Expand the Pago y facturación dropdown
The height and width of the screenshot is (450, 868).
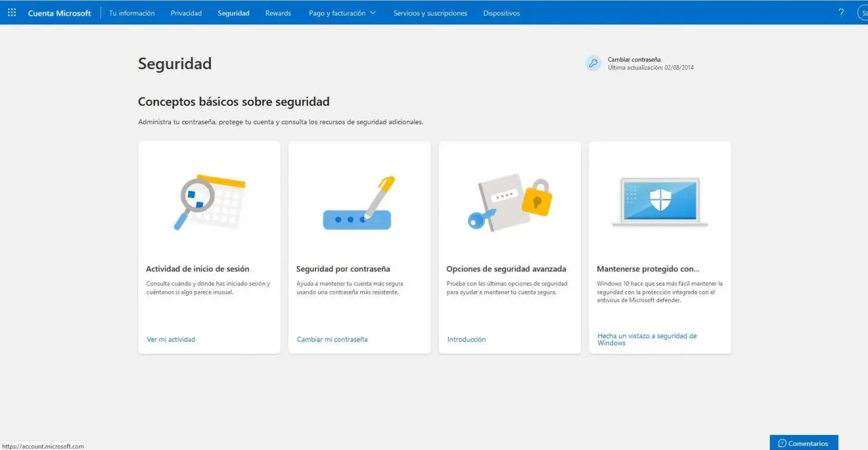tap(342, 13)
